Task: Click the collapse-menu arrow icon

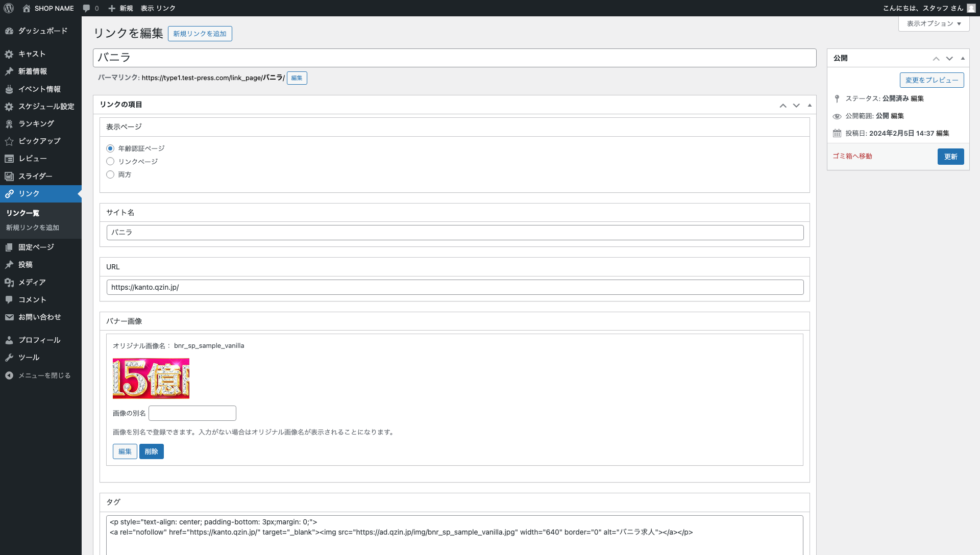Action: click(9, 375)
